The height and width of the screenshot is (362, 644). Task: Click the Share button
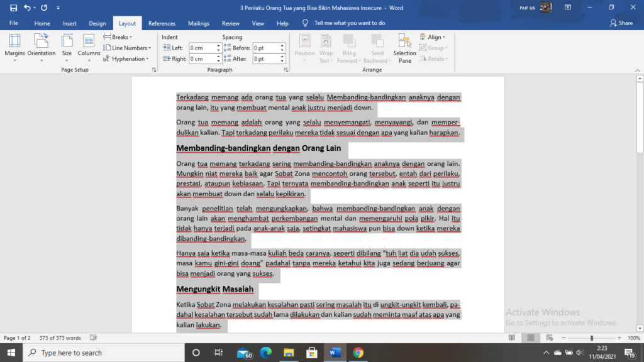pos(621,23)
